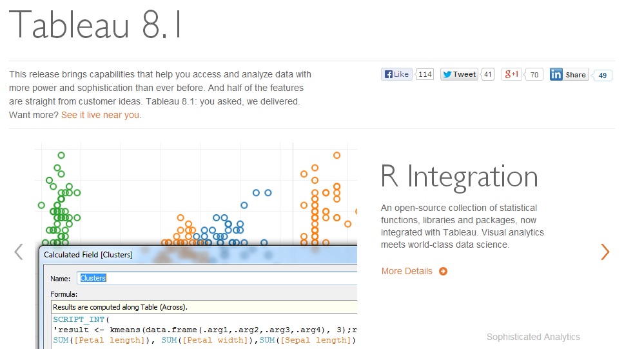Click the Name field containing Clusters

coord(216,278)
